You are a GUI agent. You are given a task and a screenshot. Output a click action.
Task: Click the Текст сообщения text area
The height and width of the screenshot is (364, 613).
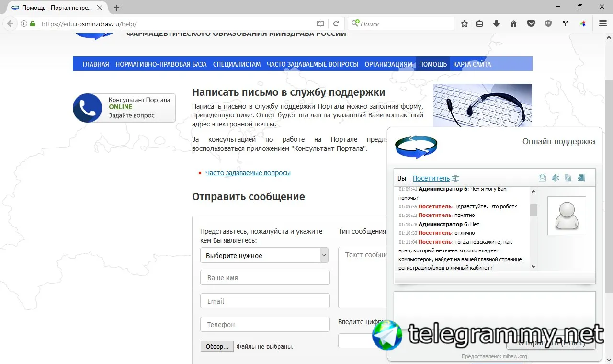(363, 278)
